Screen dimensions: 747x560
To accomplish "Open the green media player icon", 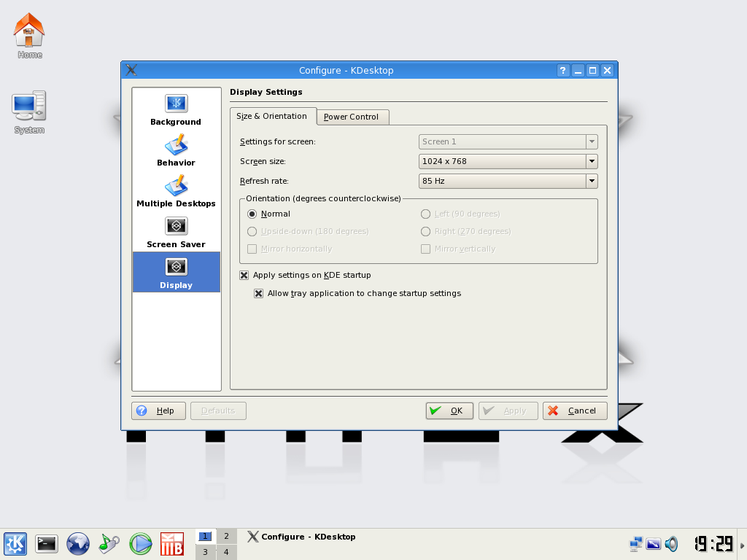I will pos(141,543).
